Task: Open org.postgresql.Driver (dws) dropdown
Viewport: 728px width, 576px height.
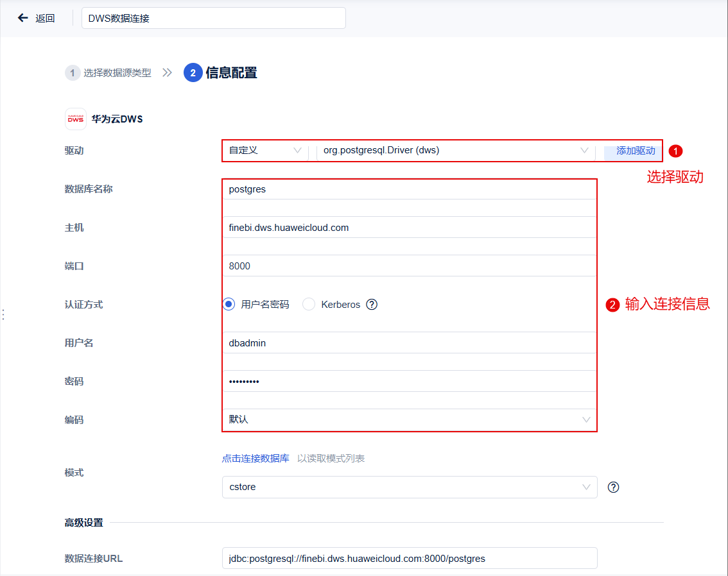Action: (x=456, y=150)
